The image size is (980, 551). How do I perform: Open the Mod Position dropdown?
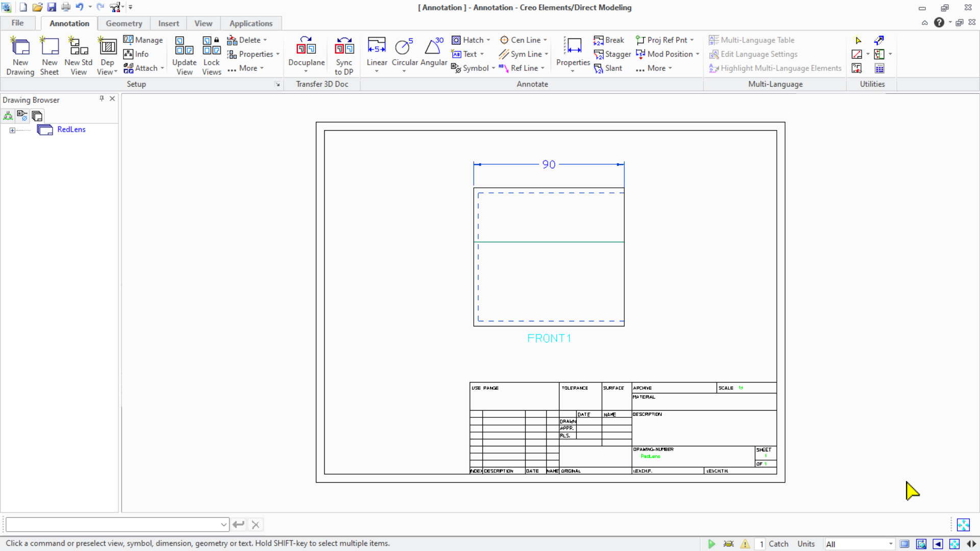698,54
